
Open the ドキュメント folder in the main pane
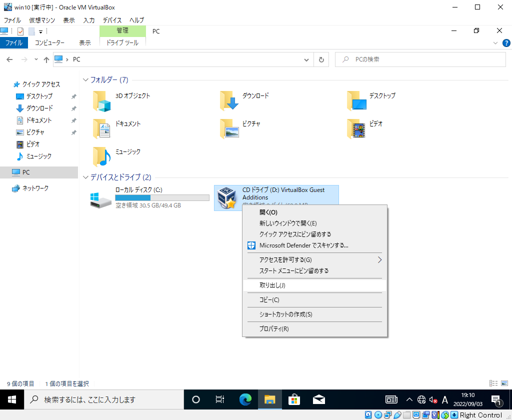point(116,128)
